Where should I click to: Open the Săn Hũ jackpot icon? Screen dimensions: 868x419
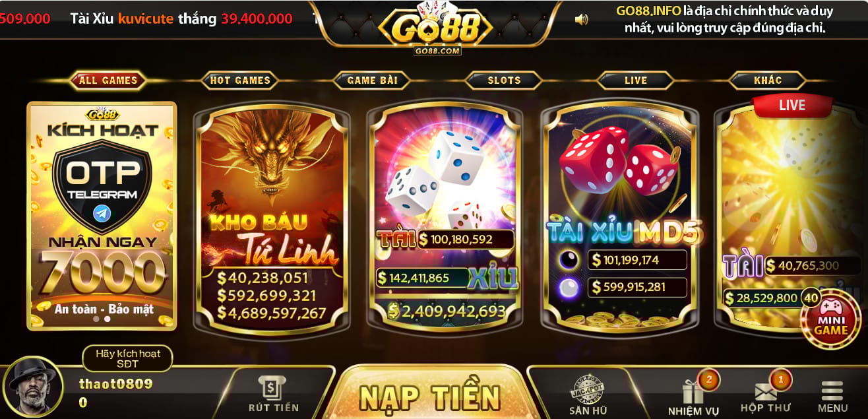(x=588, y=395)
